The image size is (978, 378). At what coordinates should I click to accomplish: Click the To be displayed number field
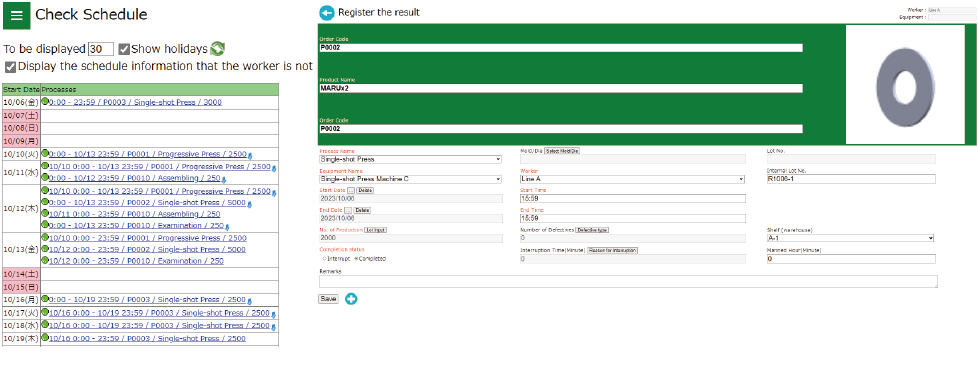click(101, 49)
